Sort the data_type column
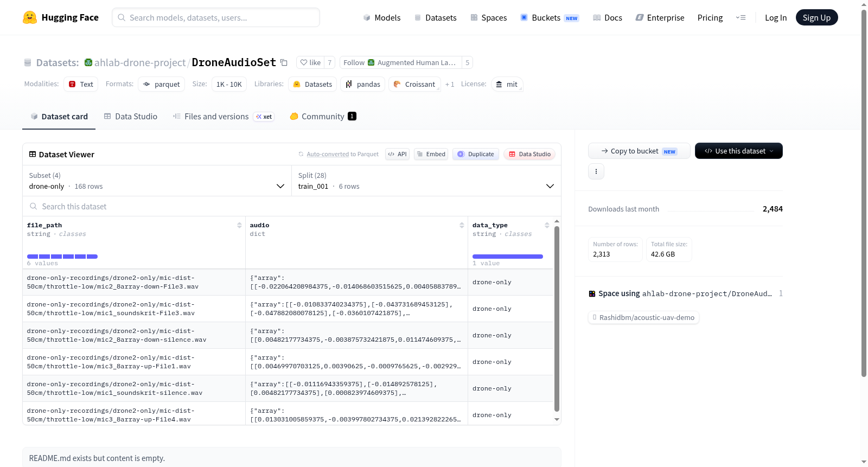 (x=547, y=225)
